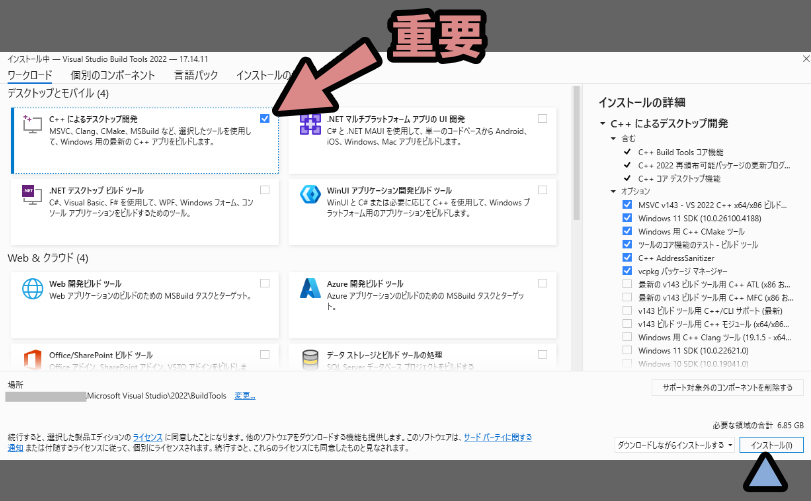Select the Azure 開発ビルド ツール workload card
The width and height of the screenshot is (811, 501).
tap(423, 305)
